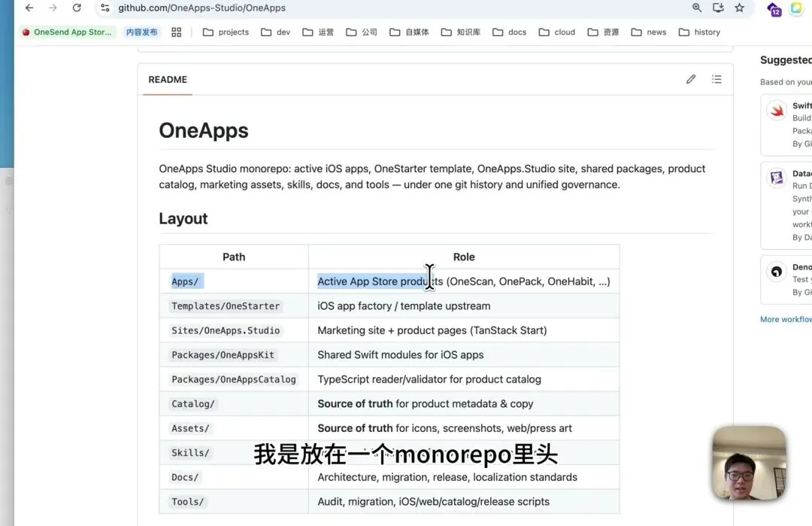
Task: Open the history bookmark folder
Action: (699, 32)
